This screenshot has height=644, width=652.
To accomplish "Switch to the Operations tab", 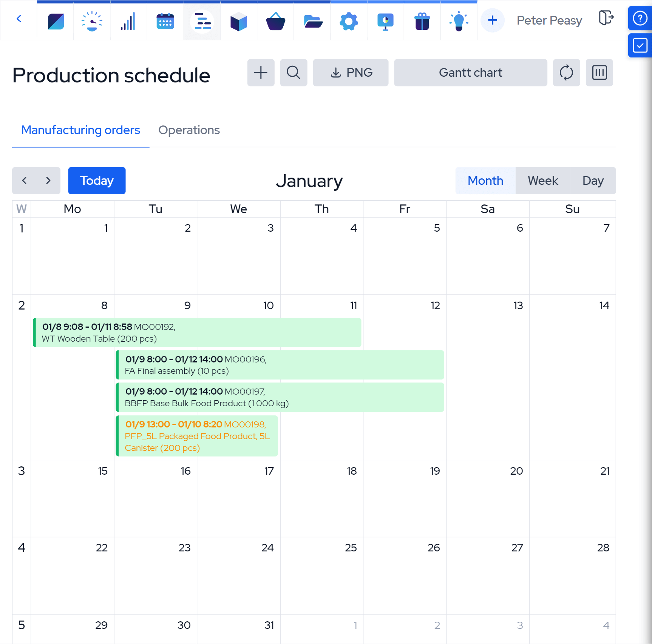I will pyautogui.click(x=189, y=130).
